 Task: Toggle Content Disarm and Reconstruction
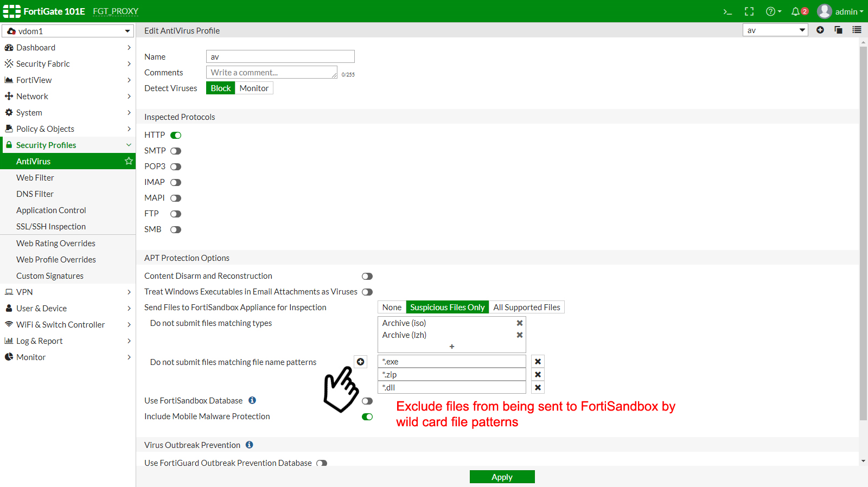pos(367,276)
